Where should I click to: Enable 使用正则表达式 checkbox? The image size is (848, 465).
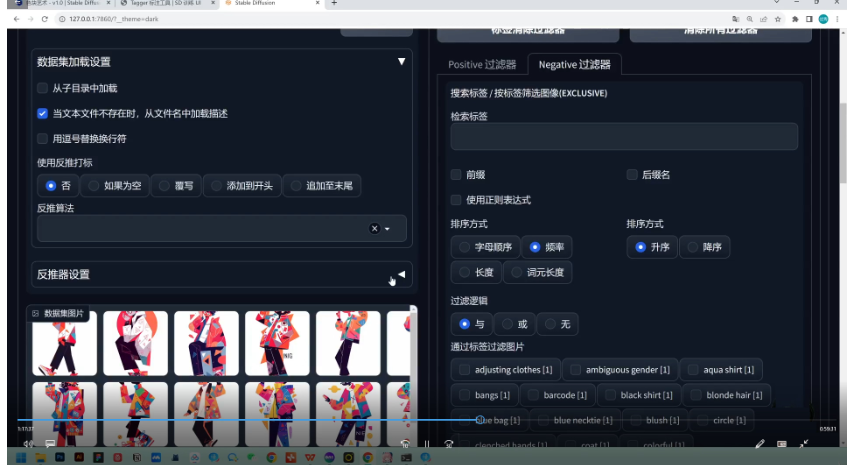pos(456,200)
